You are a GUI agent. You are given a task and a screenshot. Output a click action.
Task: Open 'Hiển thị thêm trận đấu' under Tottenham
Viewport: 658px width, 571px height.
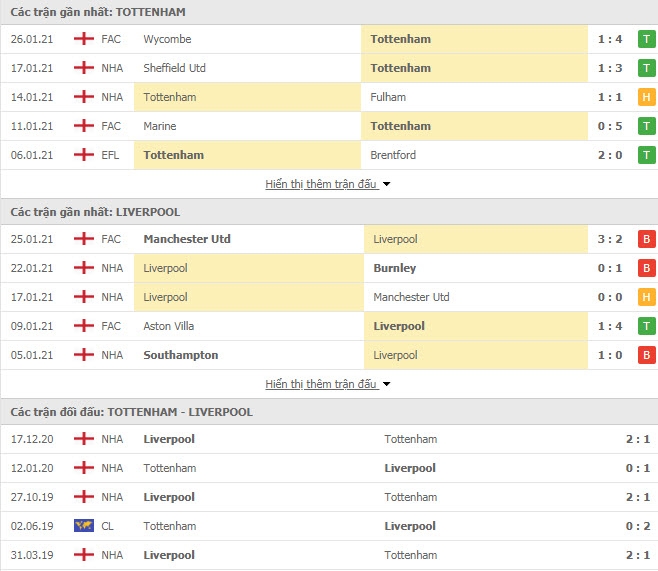(321, 184)
